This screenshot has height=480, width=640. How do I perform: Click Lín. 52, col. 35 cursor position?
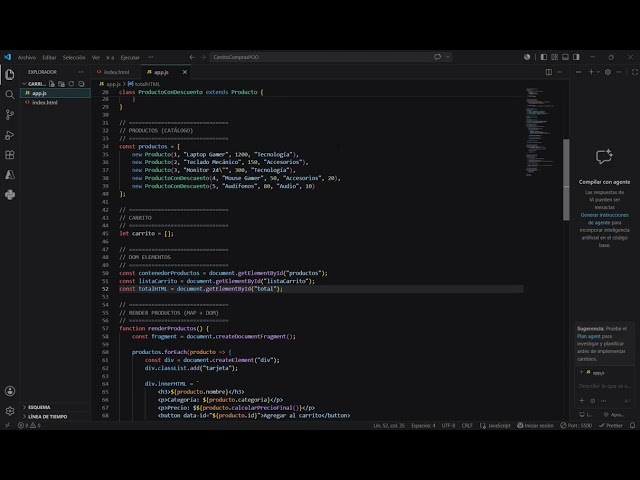pos(389,425)
